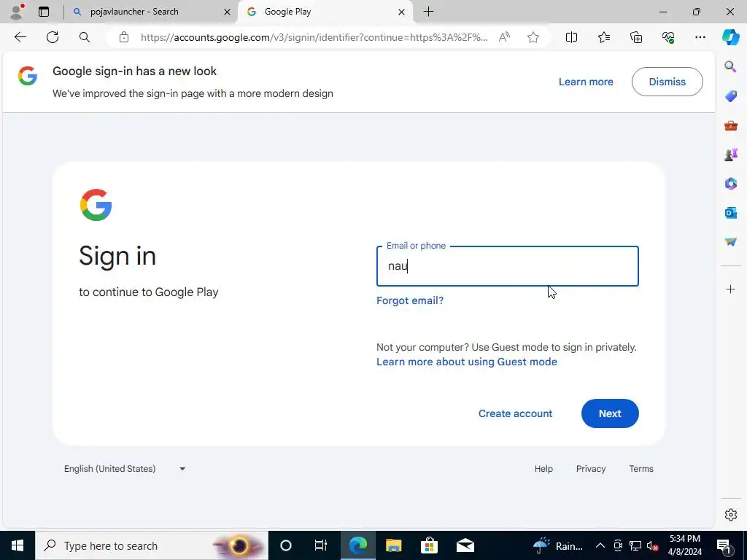Open Settings and more menu

point(700,37)
